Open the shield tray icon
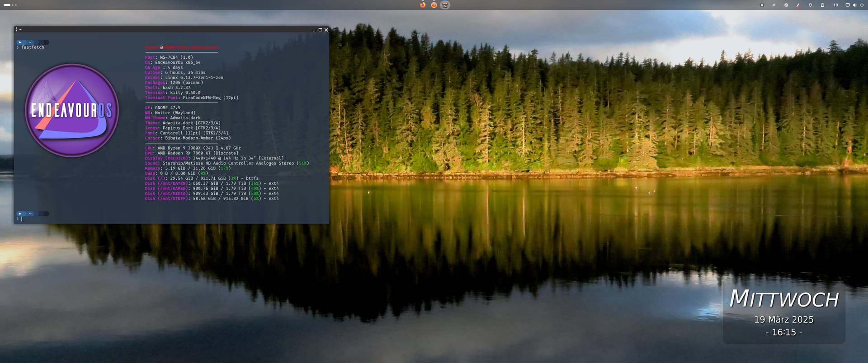 pyautogui.click(x=811, y=5)
